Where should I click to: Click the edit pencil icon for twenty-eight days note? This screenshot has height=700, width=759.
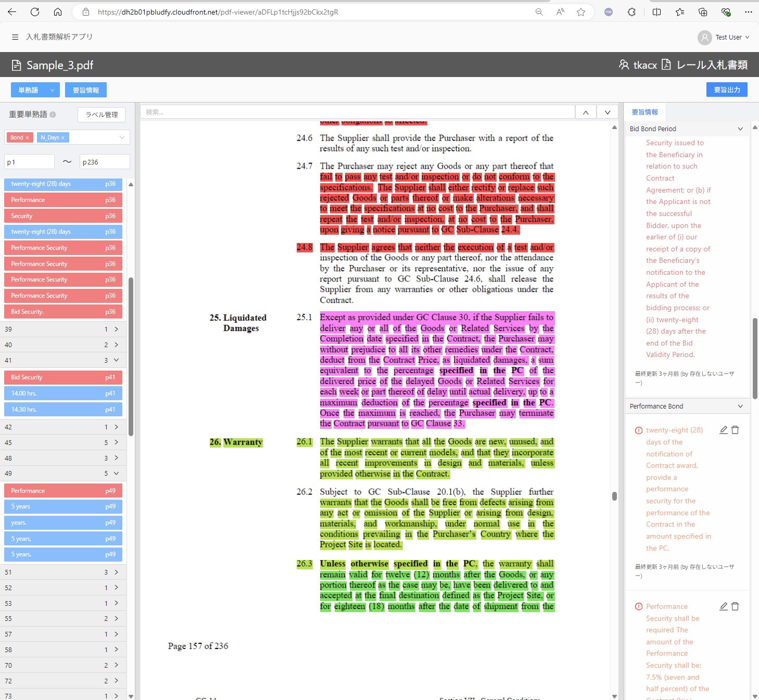click(x=723, y=430)
